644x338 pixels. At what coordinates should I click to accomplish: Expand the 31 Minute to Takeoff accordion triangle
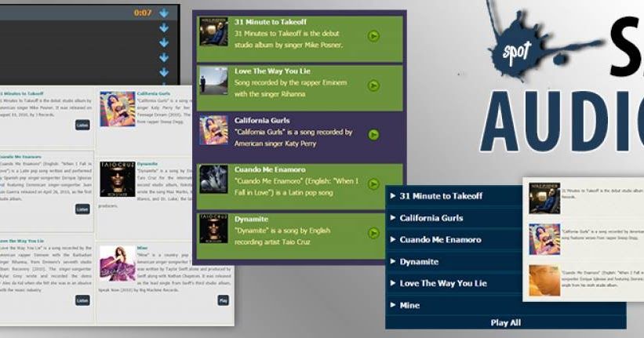(393, 196)
